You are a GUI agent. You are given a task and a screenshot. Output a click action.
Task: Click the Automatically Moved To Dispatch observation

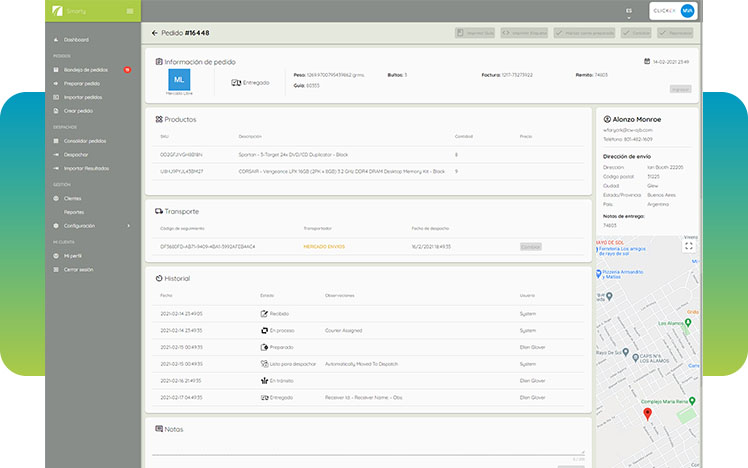(x=361, y=364)
